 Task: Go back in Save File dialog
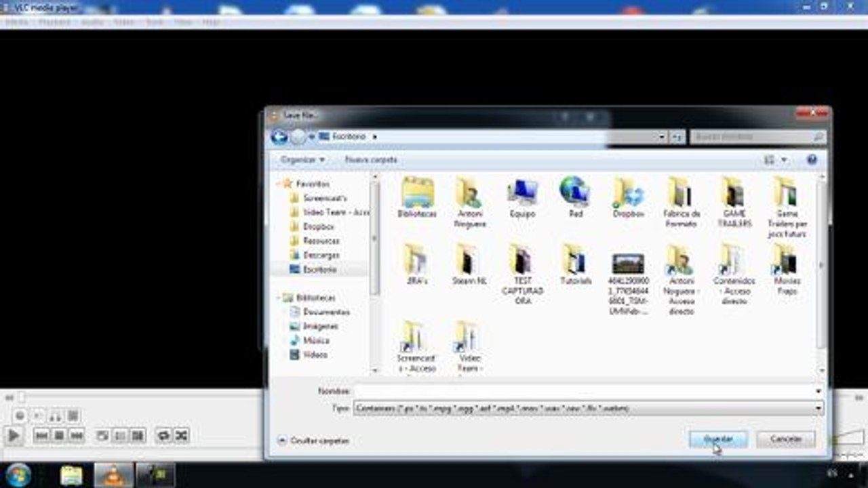pos(279,137)
